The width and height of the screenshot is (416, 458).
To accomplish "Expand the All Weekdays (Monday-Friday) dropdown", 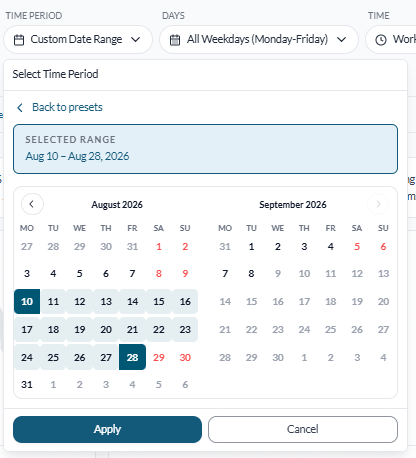I will pyautogui.click(x=259, y=40).
